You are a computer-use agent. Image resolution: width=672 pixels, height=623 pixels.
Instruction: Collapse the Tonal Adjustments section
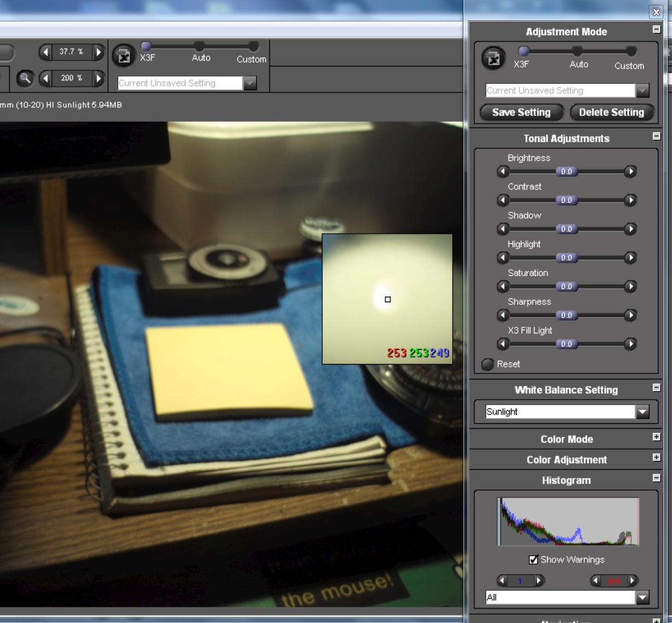click(x=657, y=136)
